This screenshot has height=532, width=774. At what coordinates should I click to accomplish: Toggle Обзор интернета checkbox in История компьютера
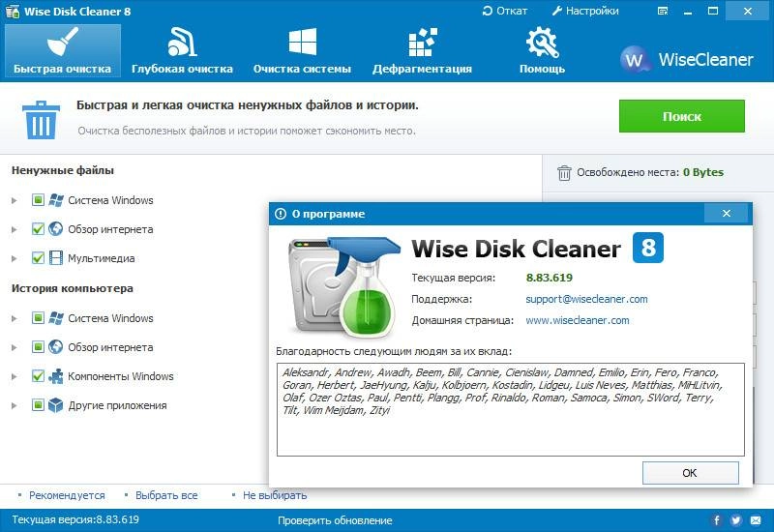[x=38, y=347]
